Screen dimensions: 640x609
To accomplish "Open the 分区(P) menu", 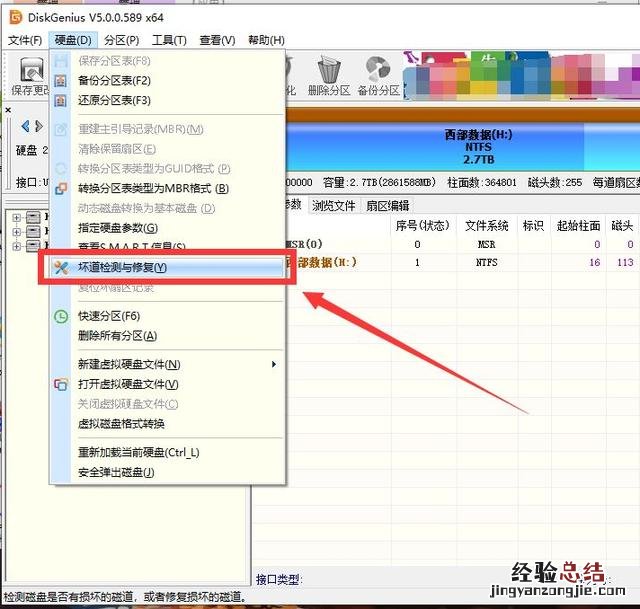I will coord(121,40).
